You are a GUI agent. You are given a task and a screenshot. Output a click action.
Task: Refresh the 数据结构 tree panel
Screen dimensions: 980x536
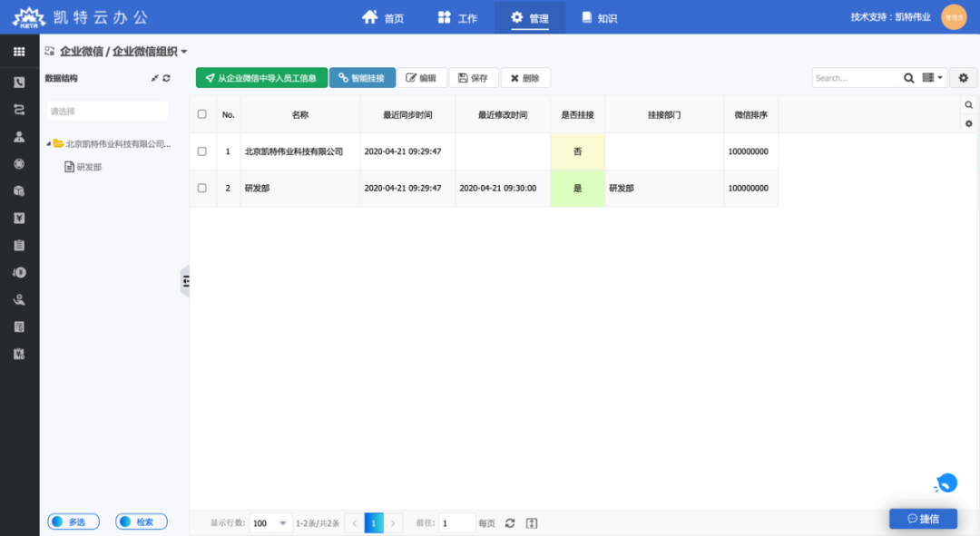[166, 78]
